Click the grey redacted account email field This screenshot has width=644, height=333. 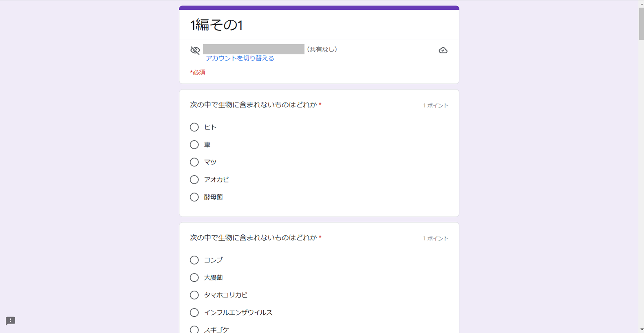[x=254, y=49]
